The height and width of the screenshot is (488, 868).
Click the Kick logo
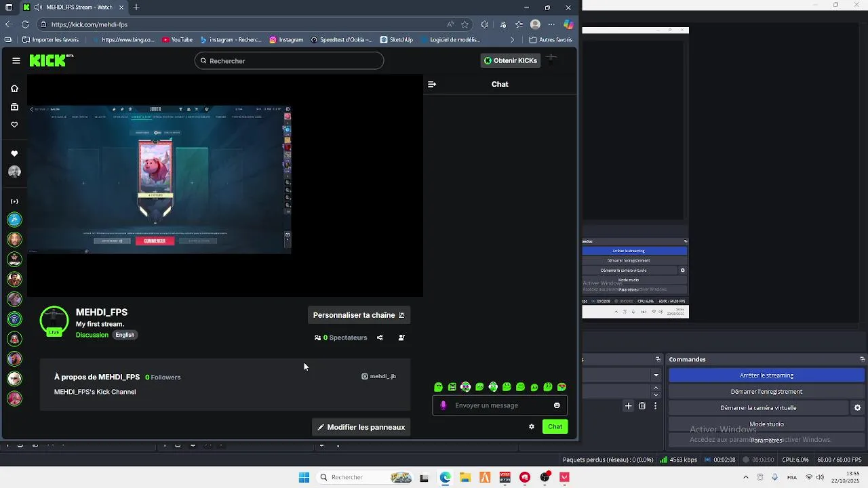pos(48,60)
